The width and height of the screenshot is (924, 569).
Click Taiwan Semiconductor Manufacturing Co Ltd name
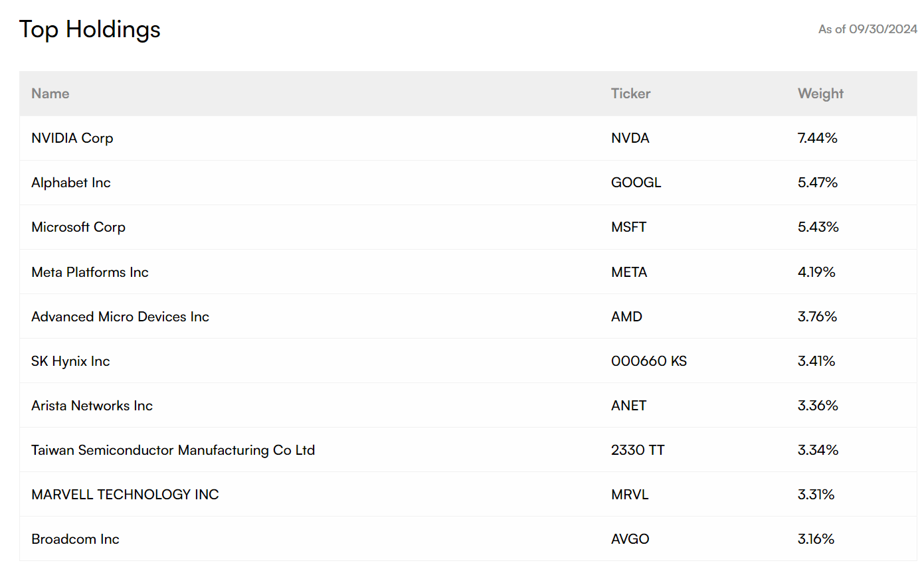(173, 450)
